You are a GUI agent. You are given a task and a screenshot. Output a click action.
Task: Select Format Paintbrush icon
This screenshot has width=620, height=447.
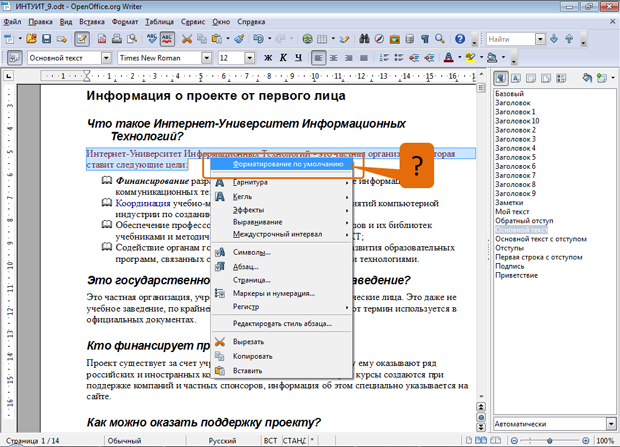tap(239, 39)
